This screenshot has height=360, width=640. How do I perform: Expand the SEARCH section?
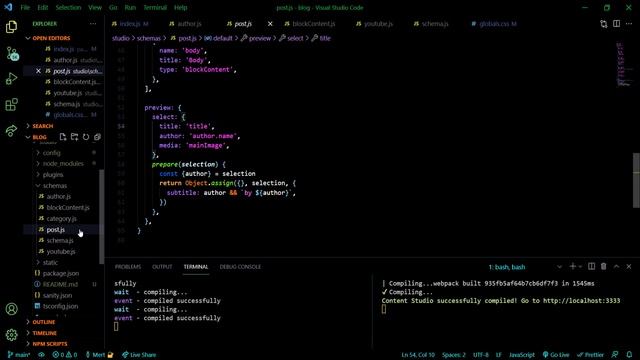43,126
